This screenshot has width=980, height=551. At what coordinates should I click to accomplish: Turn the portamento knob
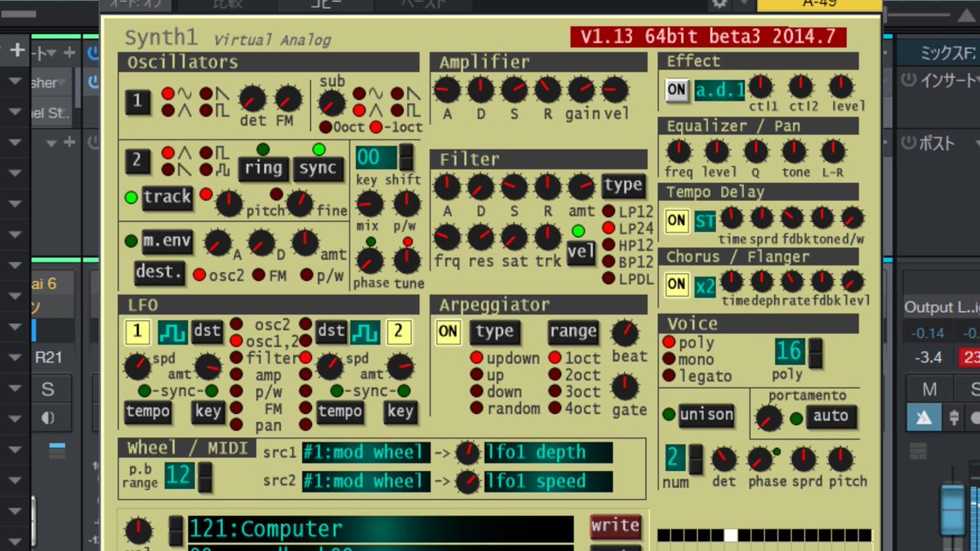(x=768, y=419)
